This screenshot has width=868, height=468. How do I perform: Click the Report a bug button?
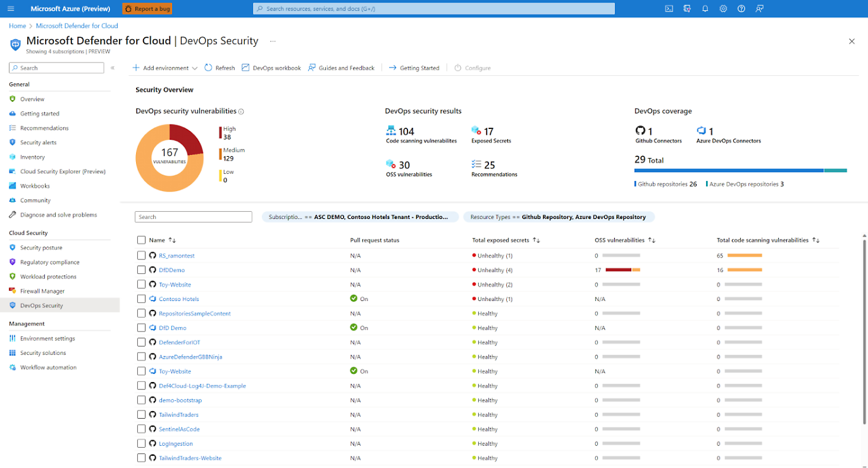click(x=147, y=9)
